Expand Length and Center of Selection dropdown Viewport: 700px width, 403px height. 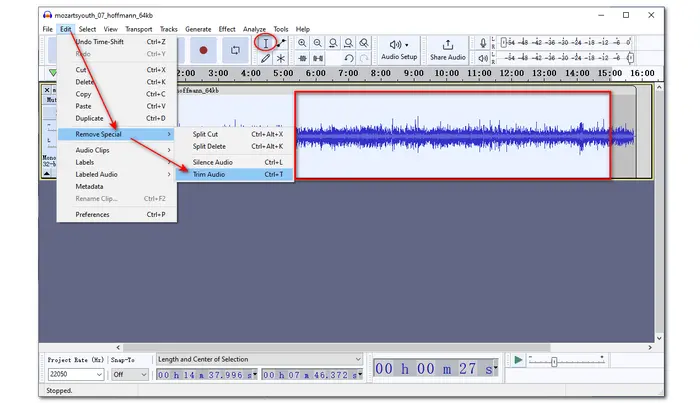point(258,359)
